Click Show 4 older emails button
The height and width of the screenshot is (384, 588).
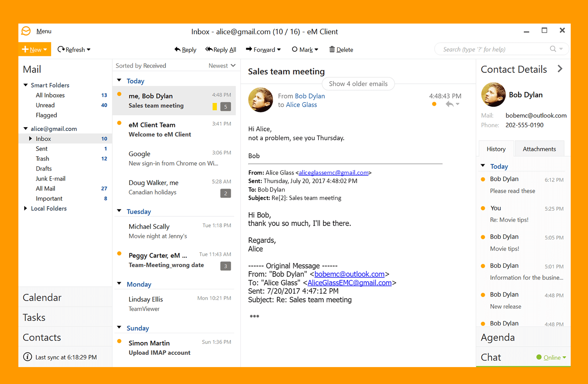point(358,84)
